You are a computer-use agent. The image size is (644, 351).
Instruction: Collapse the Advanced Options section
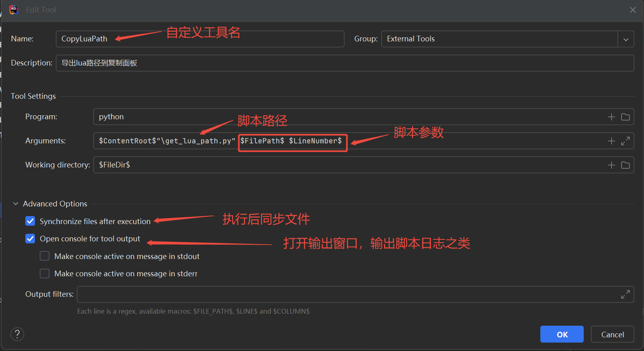click(x=16, y=204)
